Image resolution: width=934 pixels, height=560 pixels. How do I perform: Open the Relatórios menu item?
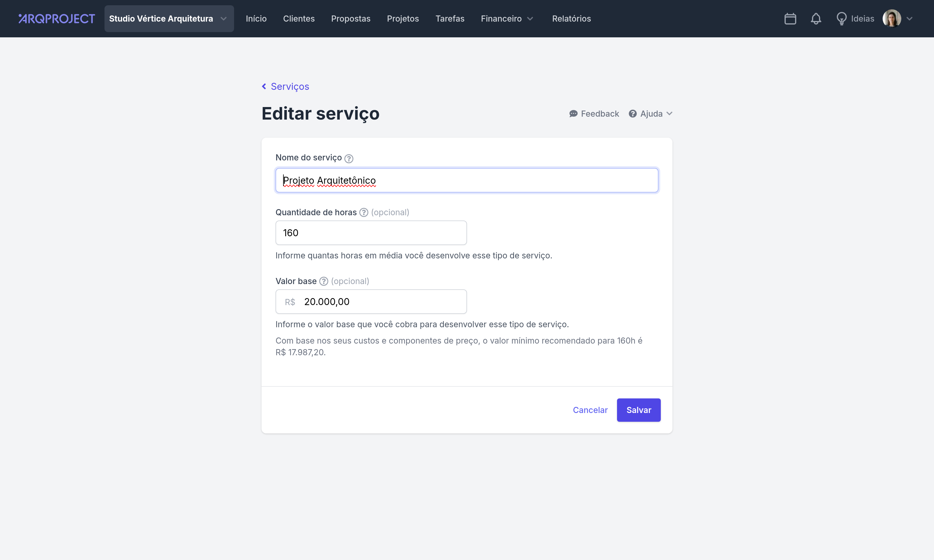(571, 18)
